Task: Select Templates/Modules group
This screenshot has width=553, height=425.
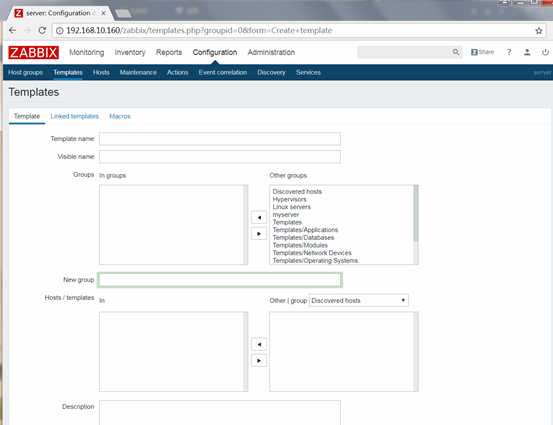Action: click(x=300, y=245)
